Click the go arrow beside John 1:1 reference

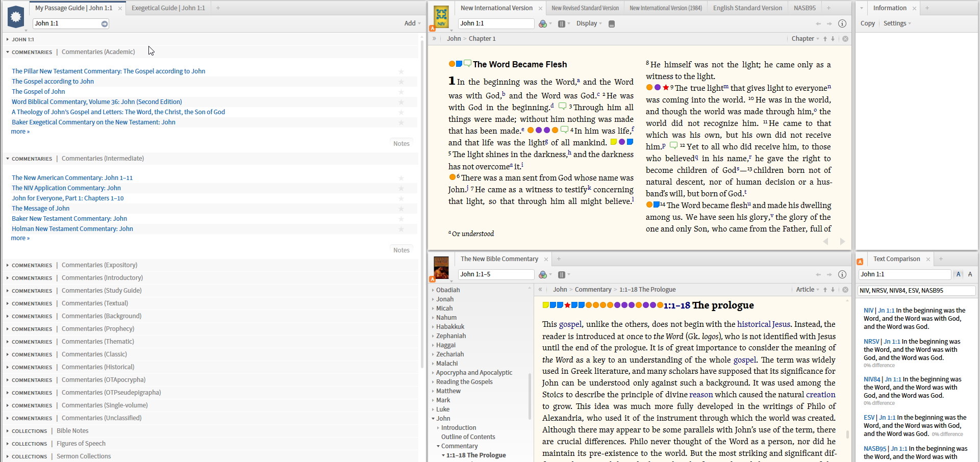pyautogui.click(x=105, y=24)
